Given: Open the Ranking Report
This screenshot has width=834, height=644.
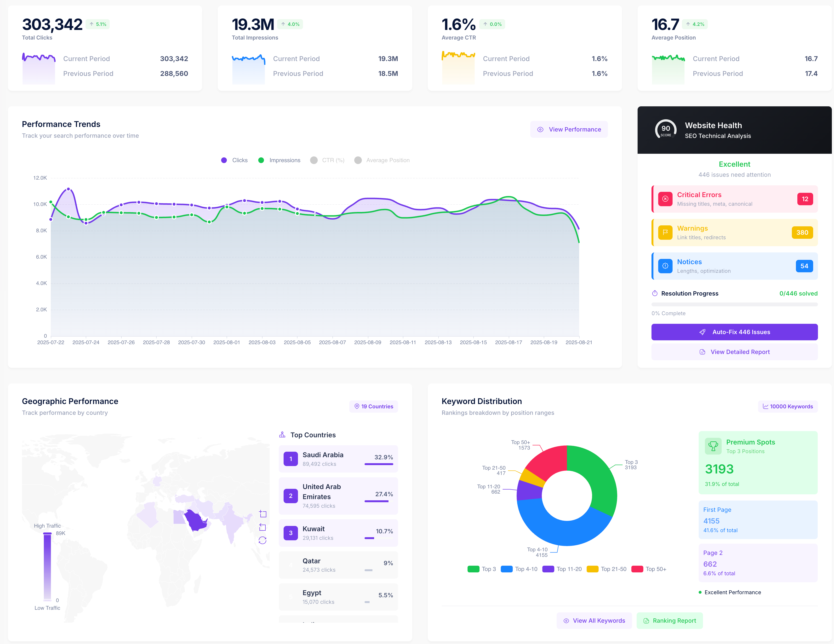Looking at the screenshot, I should [x=669, y=621].
